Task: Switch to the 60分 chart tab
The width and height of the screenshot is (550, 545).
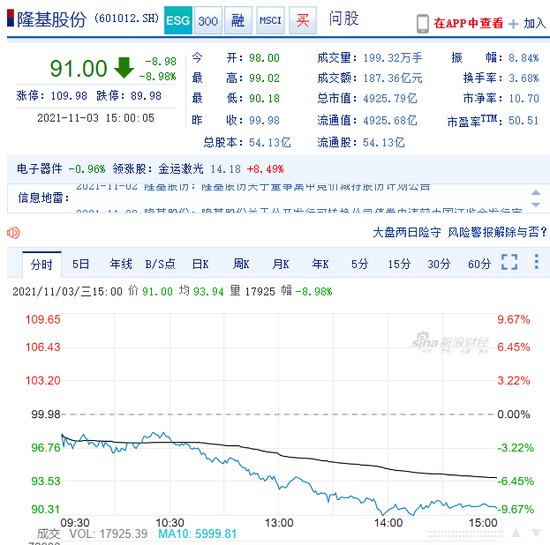Action: pos(479,264)
